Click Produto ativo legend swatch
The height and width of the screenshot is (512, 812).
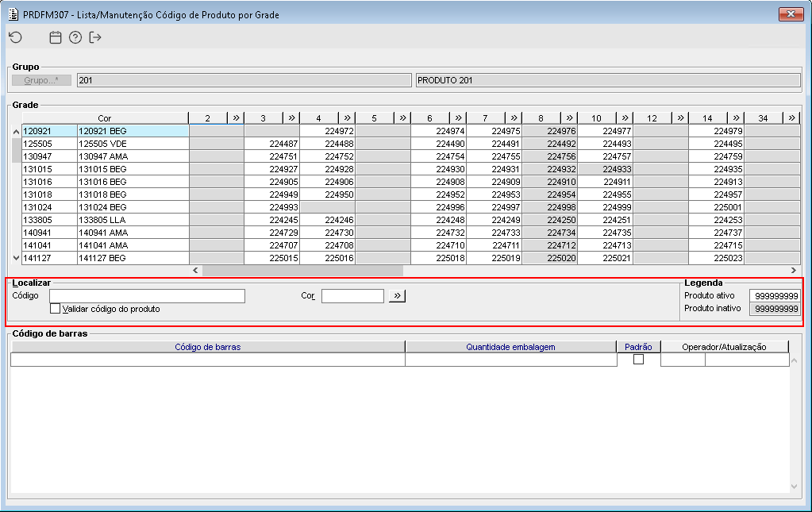(x=775, y=295)
